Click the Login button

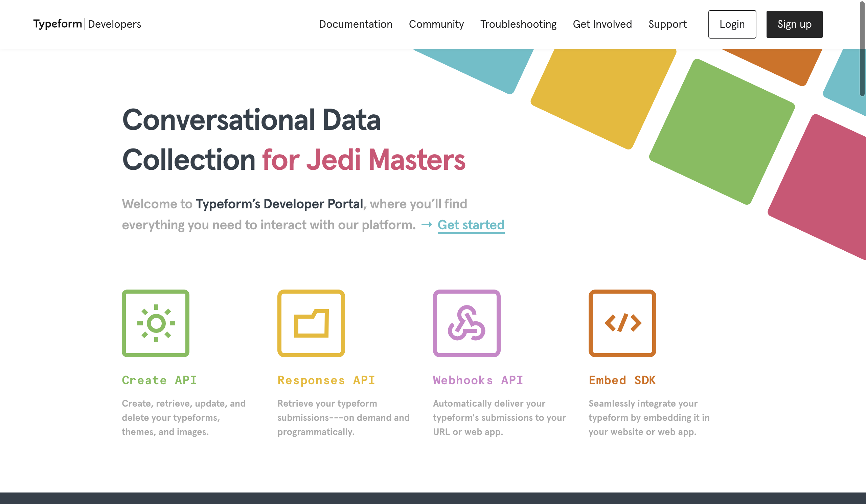(732, 24)
